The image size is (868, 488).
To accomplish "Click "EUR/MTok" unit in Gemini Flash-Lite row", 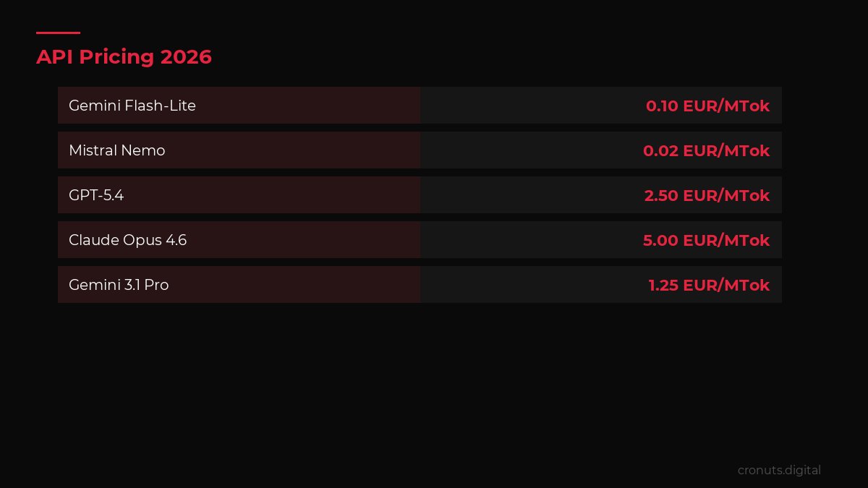I will click(726, 106).
